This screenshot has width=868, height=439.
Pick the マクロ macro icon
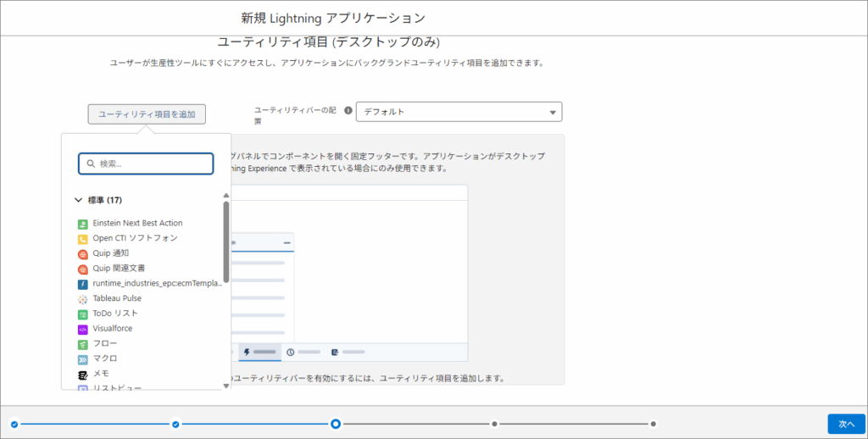(83, 358)
